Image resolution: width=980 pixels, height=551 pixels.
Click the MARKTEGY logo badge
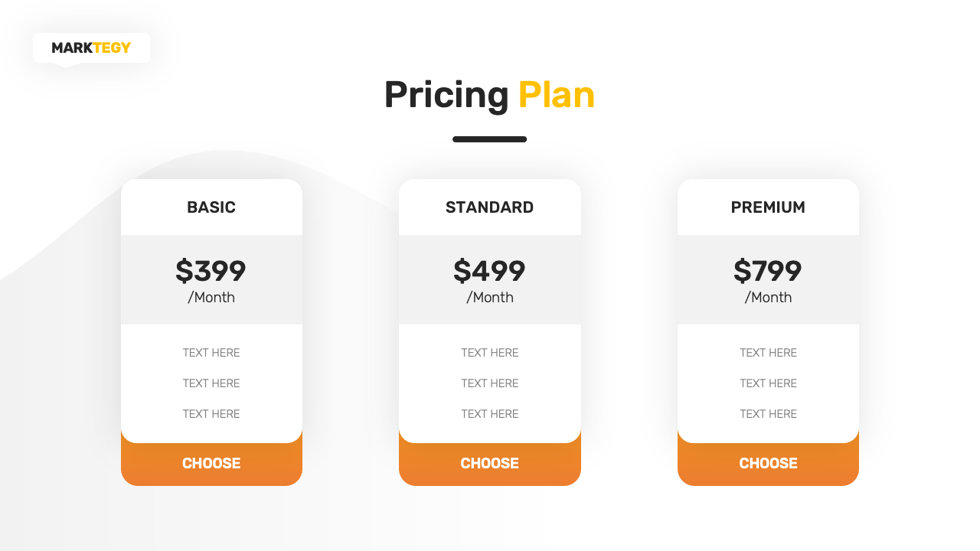tap(91, 47)
